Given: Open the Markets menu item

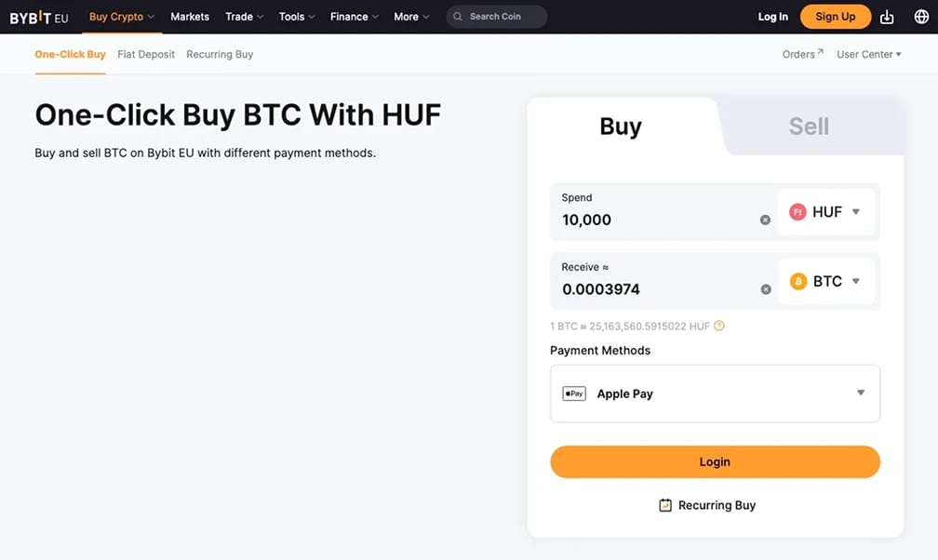Looking at the screenshot, I should tap(190, 17).
